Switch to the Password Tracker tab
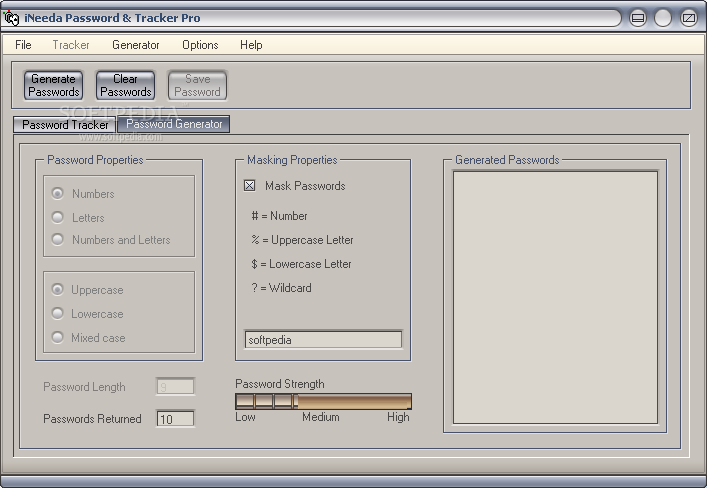 pyautogui.click(x=64, y=125)
